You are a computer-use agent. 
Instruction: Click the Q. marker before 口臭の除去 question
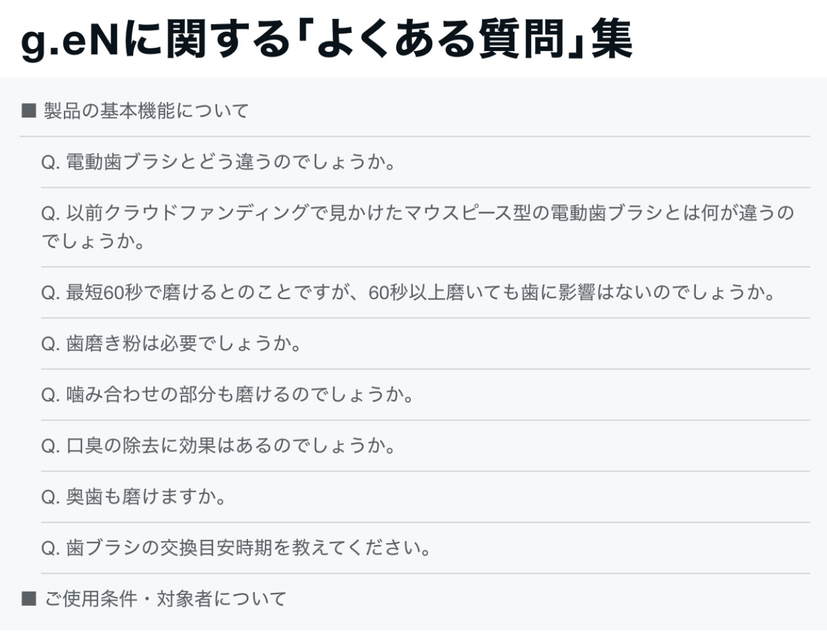[x=50, y=446]
